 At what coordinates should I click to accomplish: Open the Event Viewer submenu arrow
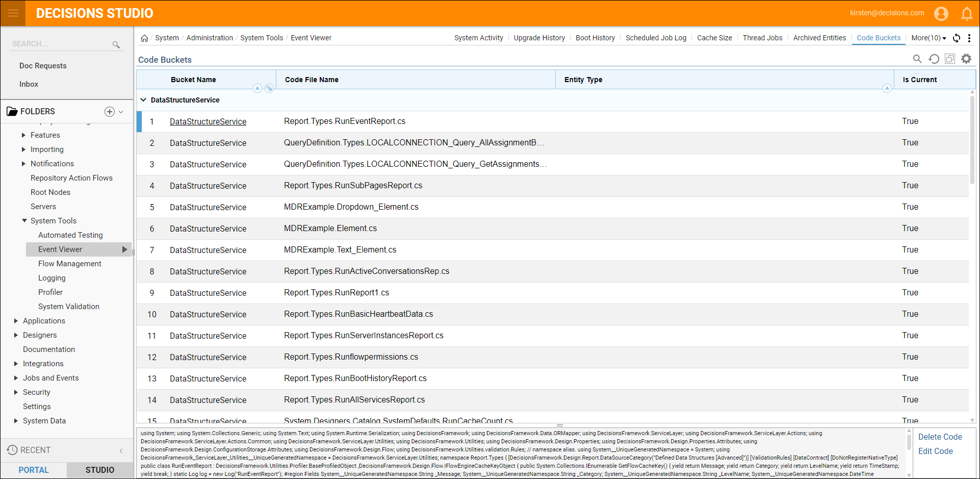[x=124, y=249]
